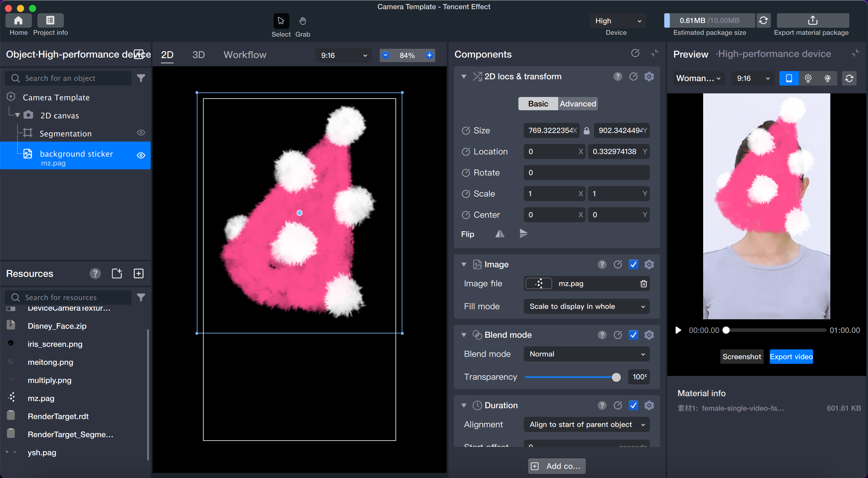The height and width of the screenshot is (478, 868).
Task: Open the Fill mode dropdown
Action: [x=586, y=306]
